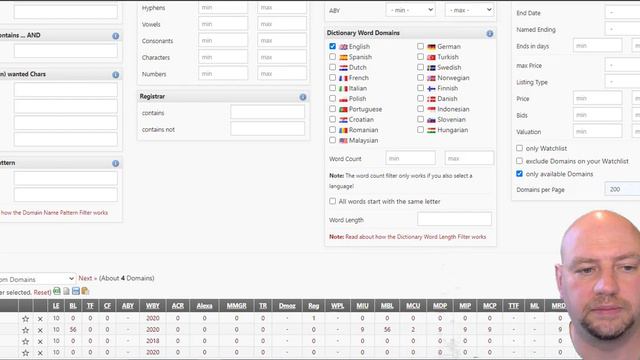Viewport: 640px width, 360px height.
Task: Click the Word Count max field
Action: (469, 158)
